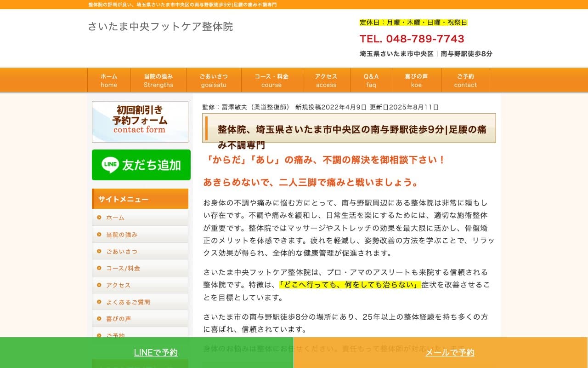
Task: Click the arrow icon next to 喜びの声
Action: click(100, 318)
